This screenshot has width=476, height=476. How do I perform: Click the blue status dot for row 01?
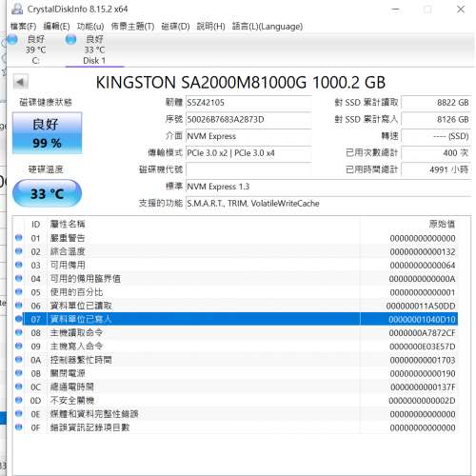point(19,237)
